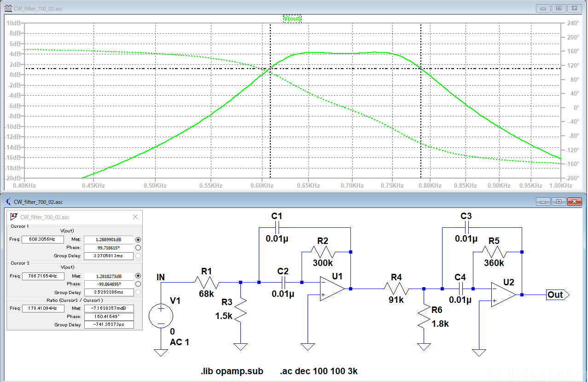This screenshot has width=588, height=382.
Task: Click the 1.5k value of R3
Action: click(224, 316)
